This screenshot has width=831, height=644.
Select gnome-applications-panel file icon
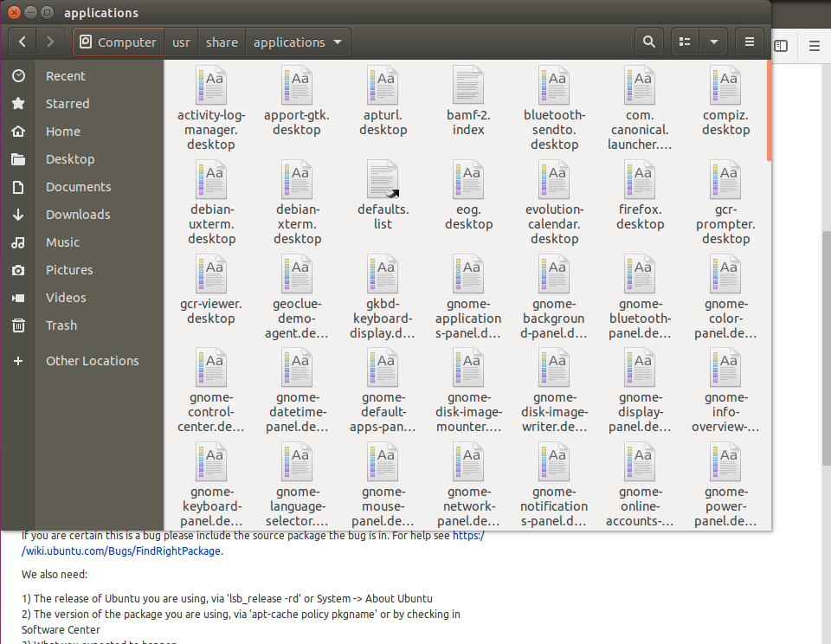(x=468, y=274)
